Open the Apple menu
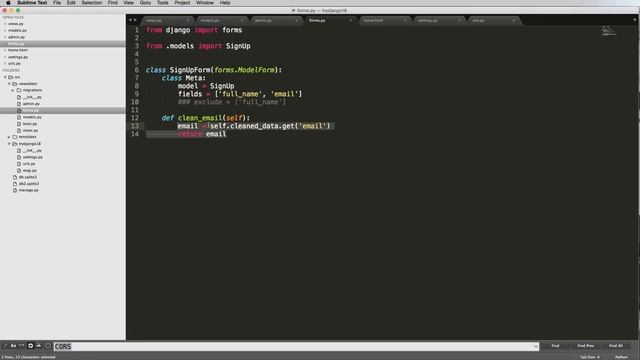Viewport: 640px width, 360px height. click(8, 3)
